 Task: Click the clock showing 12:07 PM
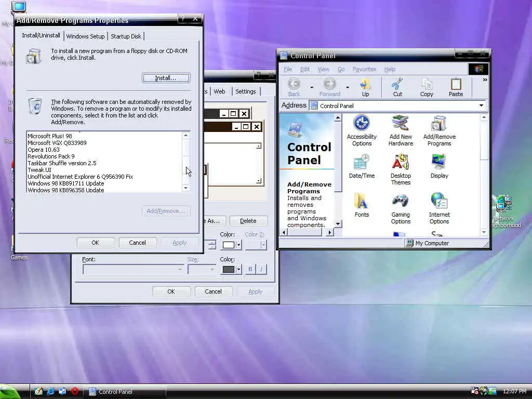(514, 391)
